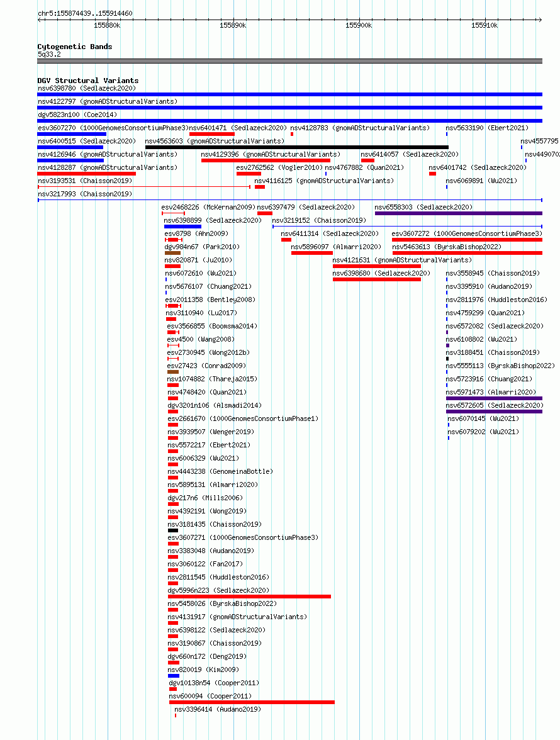Image resolution: width=560 pixels, height=740 pixels.
Task: Select esv3607272 1000GenomesConsortiumPhase3 label
Action: coord(467,233)
